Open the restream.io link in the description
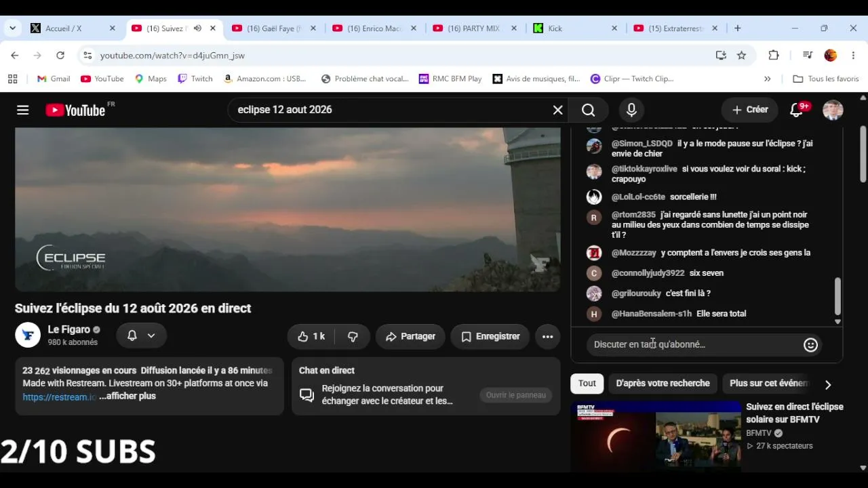The image size is (868, 488). (x=60, y=397)
